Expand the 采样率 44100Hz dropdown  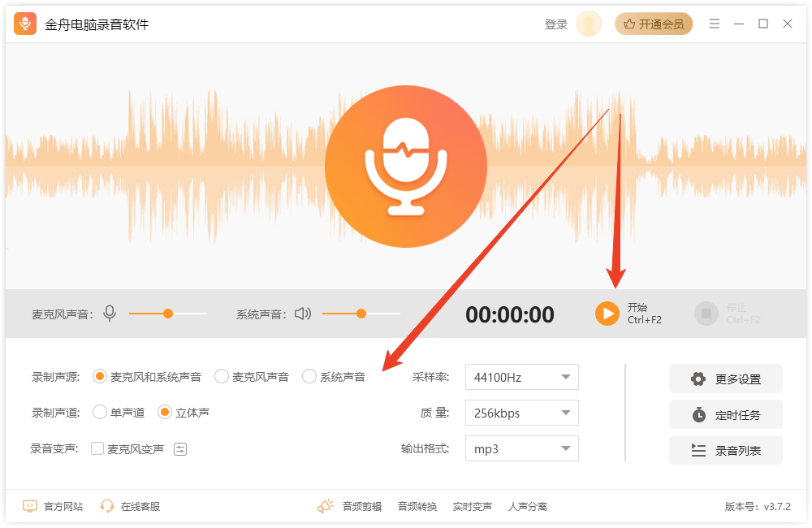coord(521,377)
